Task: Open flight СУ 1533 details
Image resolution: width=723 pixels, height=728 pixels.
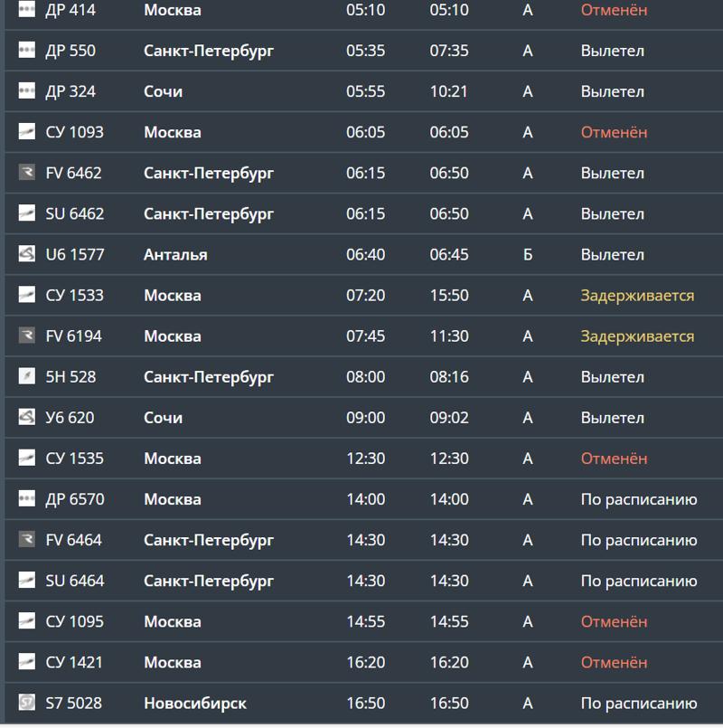Action: 74,296
